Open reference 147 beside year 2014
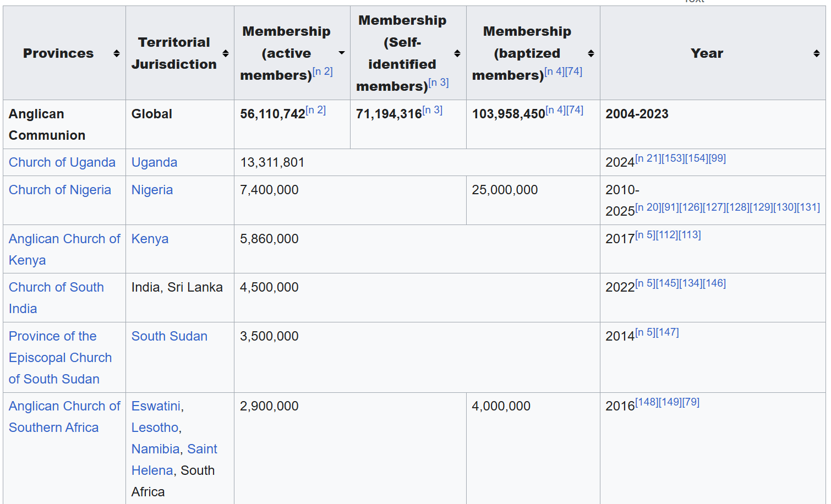This screenshot has width=831, height=504. (x=668, y=332)
